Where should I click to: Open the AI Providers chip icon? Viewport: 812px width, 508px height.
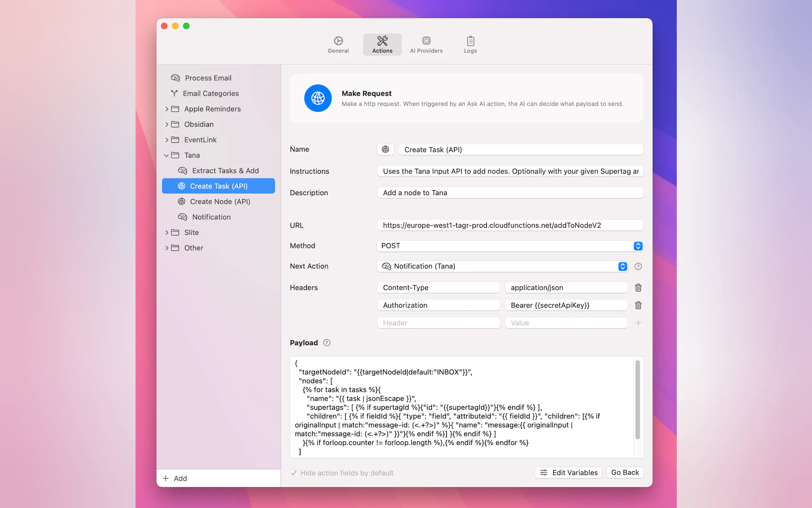pyautogui.click(x=426, y=44)
